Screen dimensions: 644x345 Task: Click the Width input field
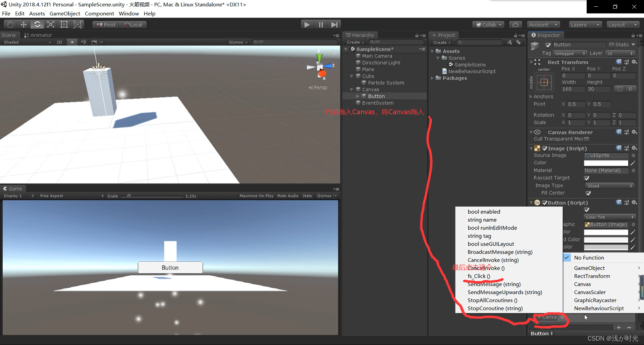573,89
